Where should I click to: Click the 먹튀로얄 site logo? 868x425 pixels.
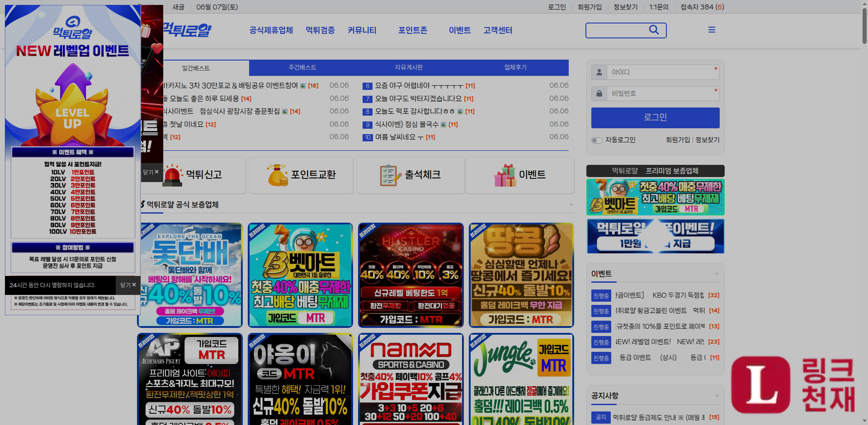coord(187,30)
